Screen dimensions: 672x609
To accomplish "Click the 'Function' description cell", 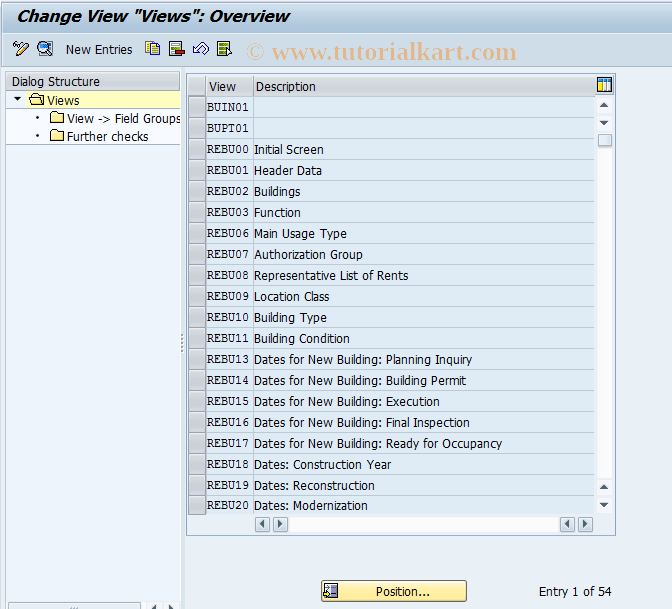I will 423,212.
